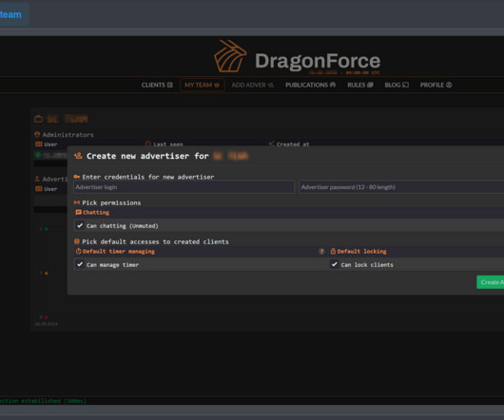Click the CLIENTS list icon
The image size is (504, 420).
pyautogui.click(x=170, y=85)
